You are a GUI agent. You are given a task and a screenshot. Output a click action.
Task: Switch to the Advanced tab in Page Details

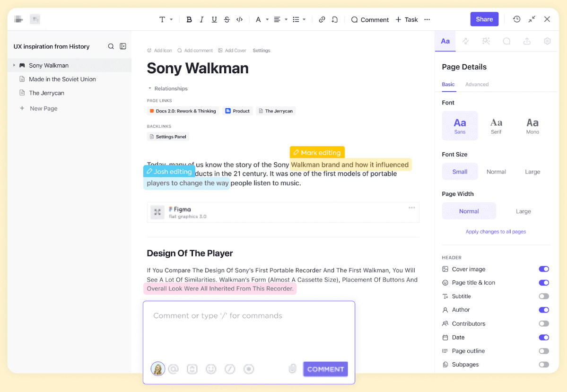coord(477,84)
